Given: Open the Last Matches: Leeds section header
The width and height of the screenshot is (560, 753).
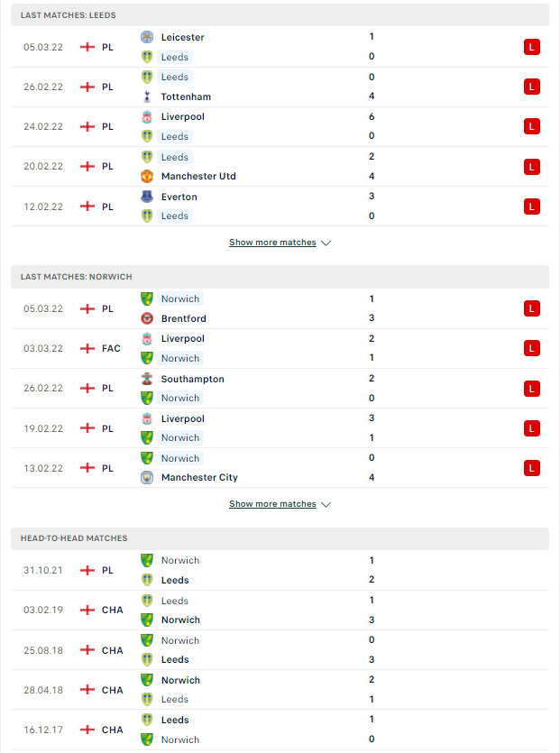Looking at the screenshot, I should [280, 15].
